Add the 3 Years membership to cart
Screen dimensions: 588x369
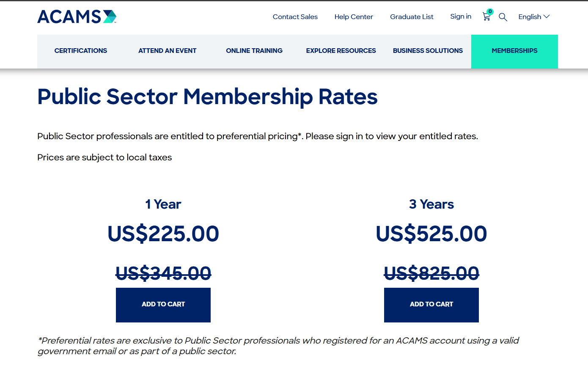click(x=431, y=305)
